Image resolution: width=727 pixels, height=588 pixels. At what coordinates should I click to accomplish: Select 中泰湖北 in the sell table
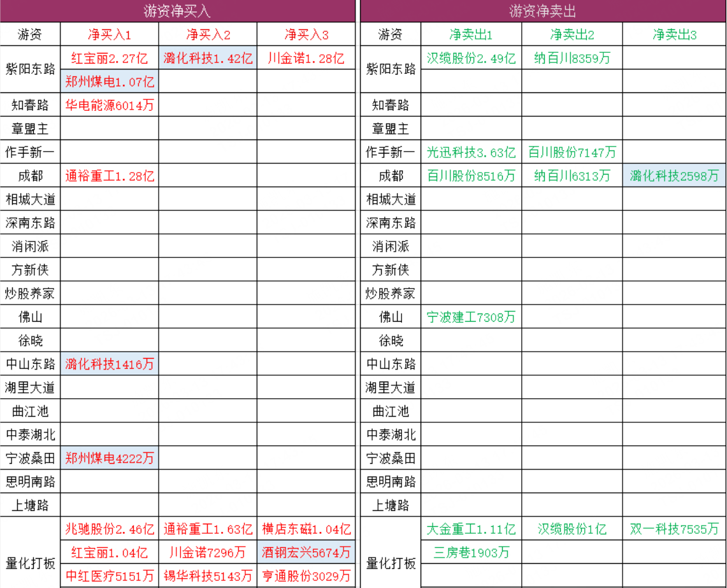point(391,434)
